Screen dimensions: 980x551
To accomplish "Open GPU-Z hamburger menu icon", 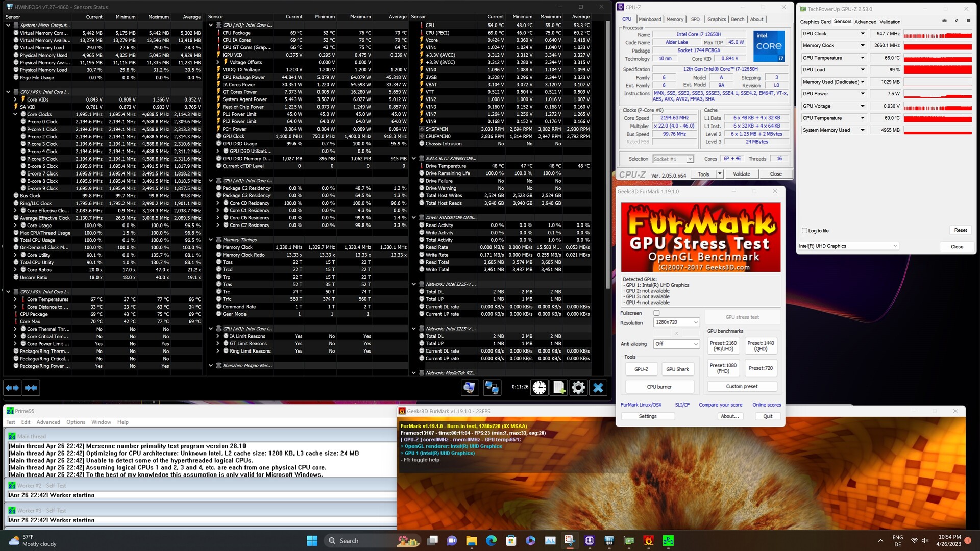I will [968, 21].
